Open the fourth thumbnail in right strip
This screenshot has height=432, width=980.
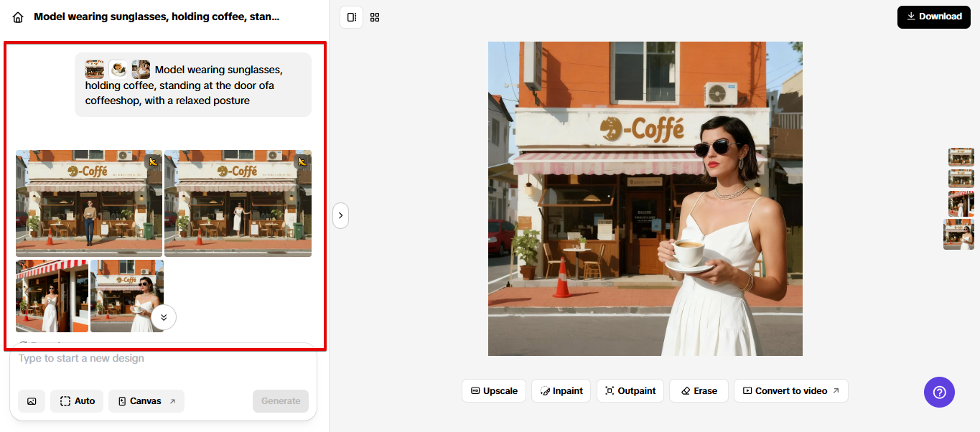click(959, 235)
